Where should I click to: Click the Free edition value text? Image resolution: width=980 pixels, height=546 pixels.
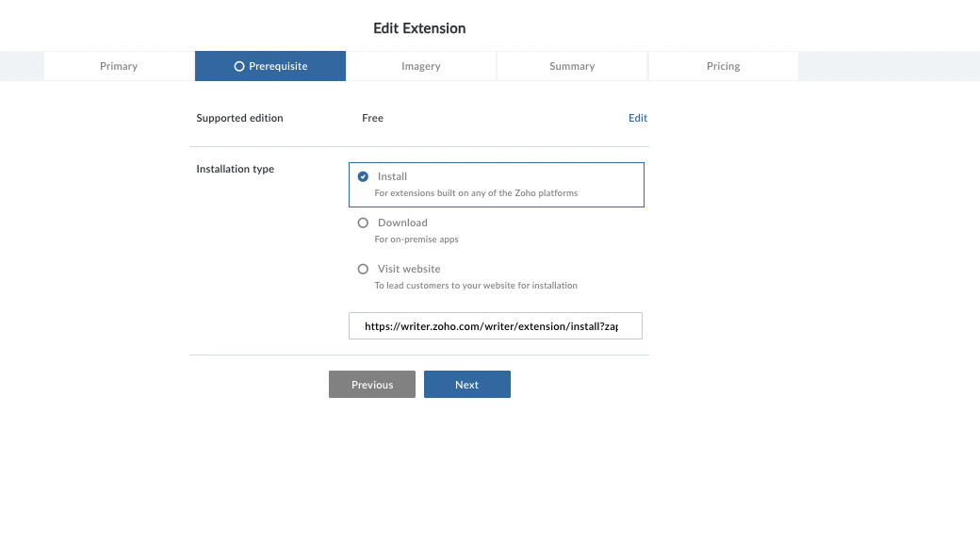coord(372,118)
